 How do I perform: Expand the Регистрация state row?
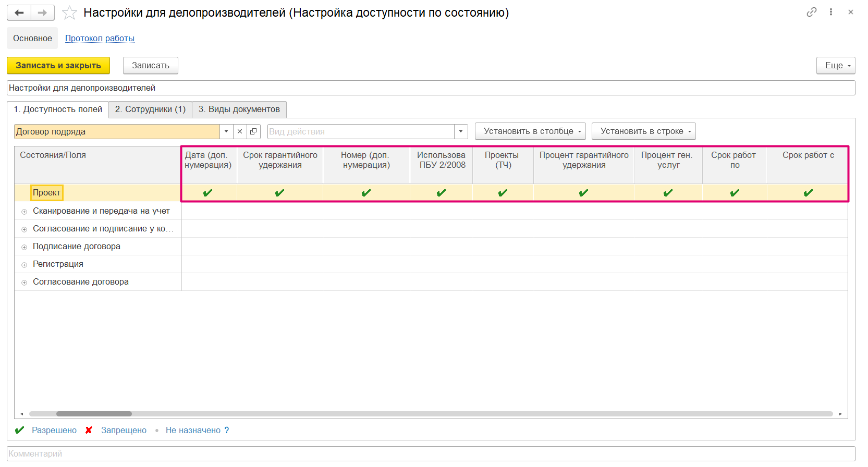[24, 265]
